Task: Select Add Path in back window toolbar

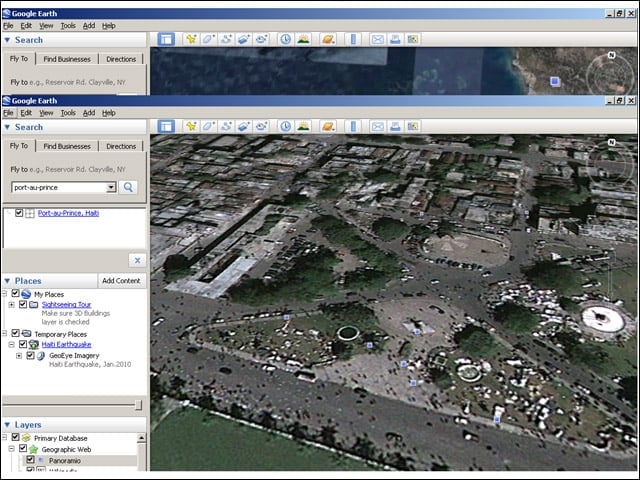Action: [226, 40]
